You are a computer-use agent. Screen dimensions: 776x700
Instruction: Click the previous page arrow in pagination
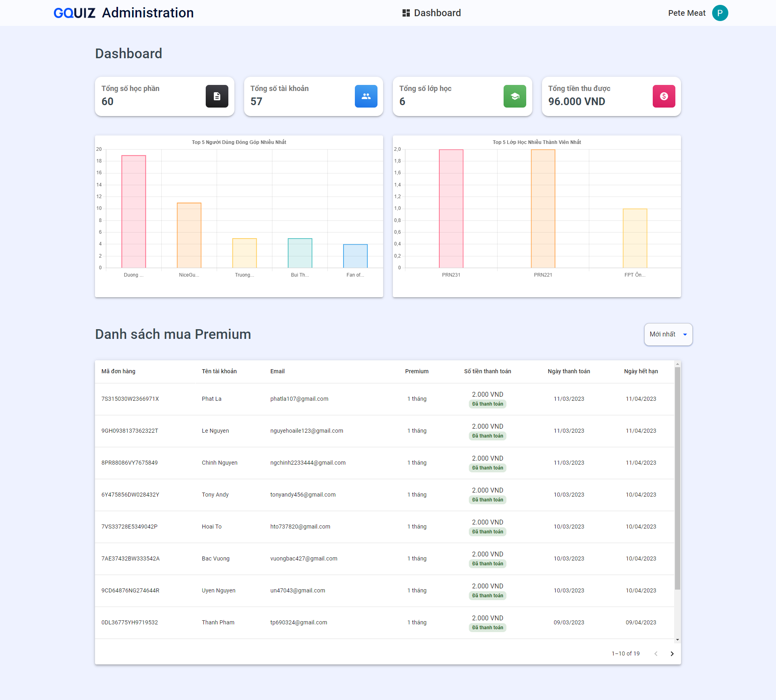click(x=656, y=653)
